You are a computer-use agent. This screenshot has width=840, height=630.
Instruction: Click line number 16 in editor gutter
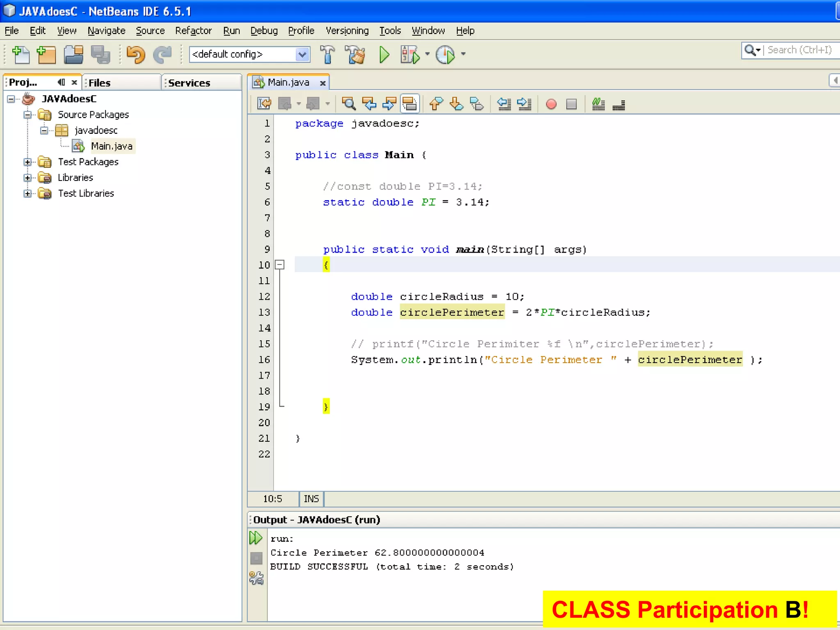(x=264, y=360)
